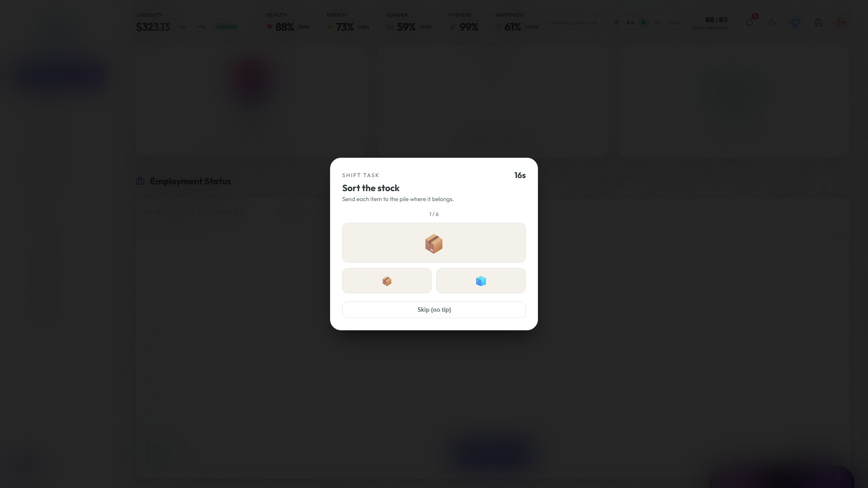Screen dimensions: 868x488
Task: Click the 08:03 clock display
Action: click(716, 20)
